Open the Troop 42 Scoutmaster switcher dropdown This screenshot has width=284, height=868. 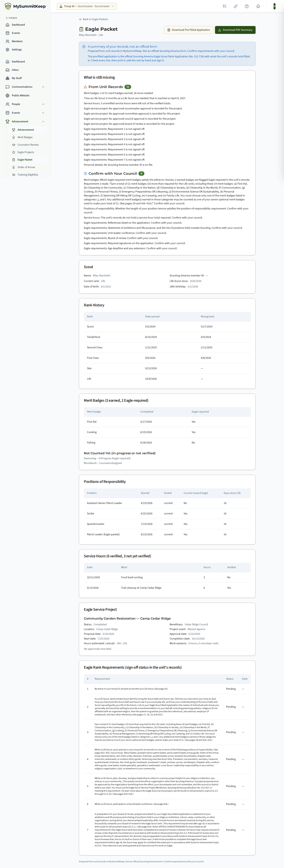point(87,6)
